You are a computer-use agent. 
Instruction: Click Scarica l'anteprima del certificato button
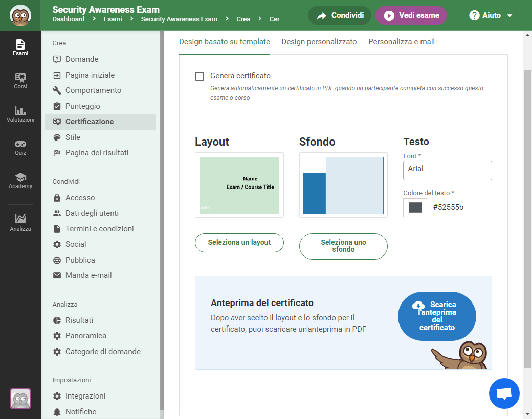[x=437, y=316]
